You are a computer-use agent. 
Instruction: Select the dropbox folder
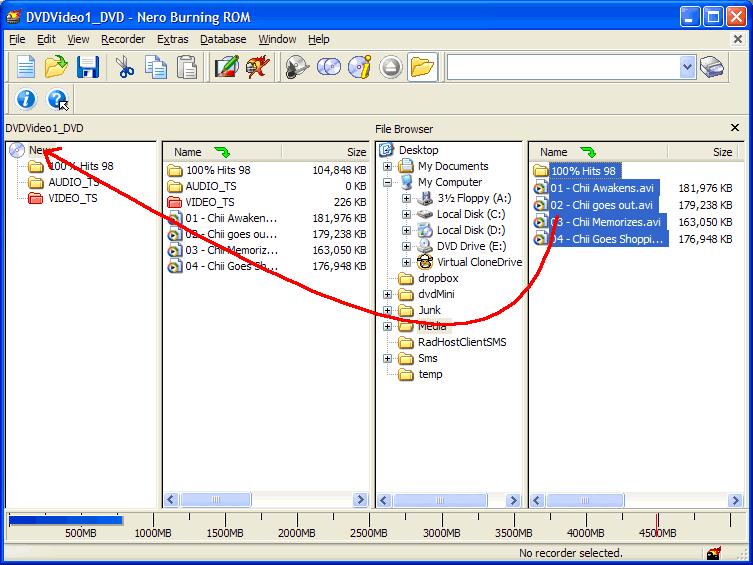pos(438,278)
